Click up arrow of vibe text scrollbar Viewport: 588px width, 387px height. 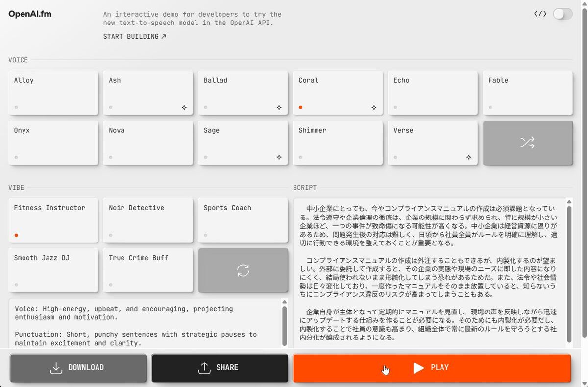point(285,302)
